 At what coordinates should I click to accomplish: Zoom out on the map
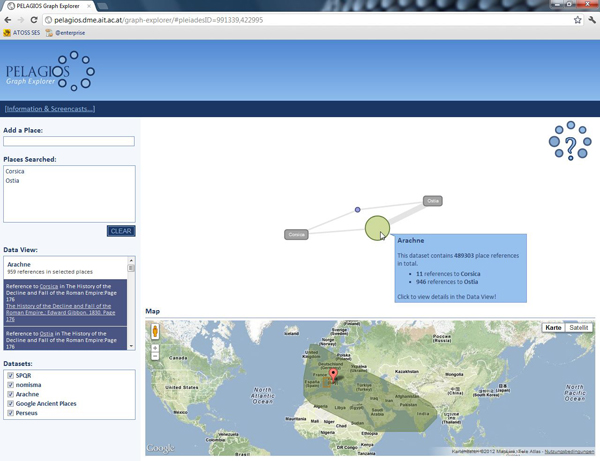[155, 356]
